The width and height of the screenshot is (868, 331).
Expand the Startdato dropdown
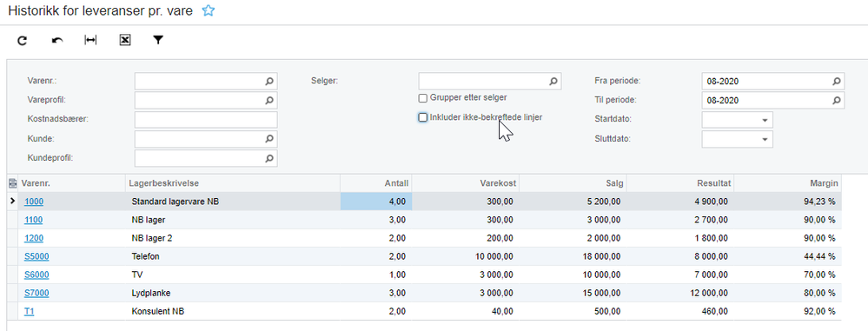pyautogui.click(x=765, y=120)
